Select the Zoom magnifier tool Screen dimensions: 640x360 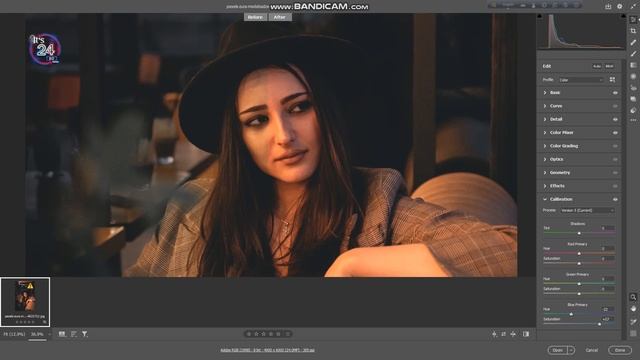click(x=633, y=297)
